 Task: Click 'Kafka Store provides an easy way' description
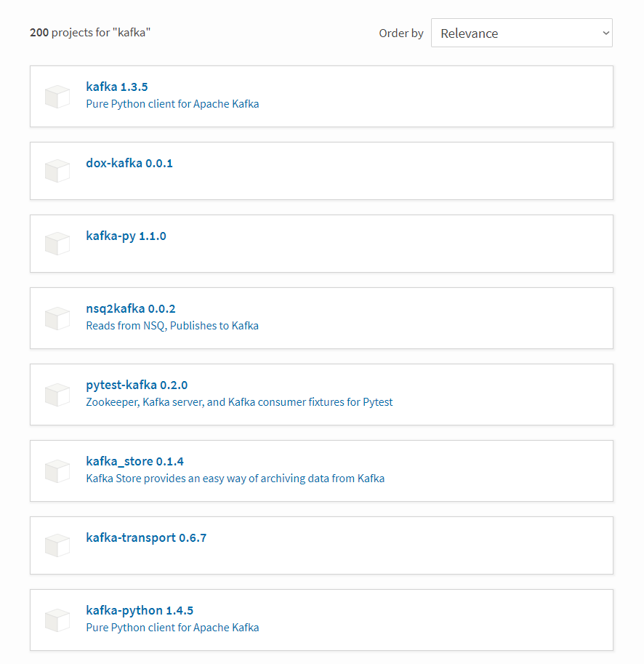pyautogui.click(x=236, y=478)
